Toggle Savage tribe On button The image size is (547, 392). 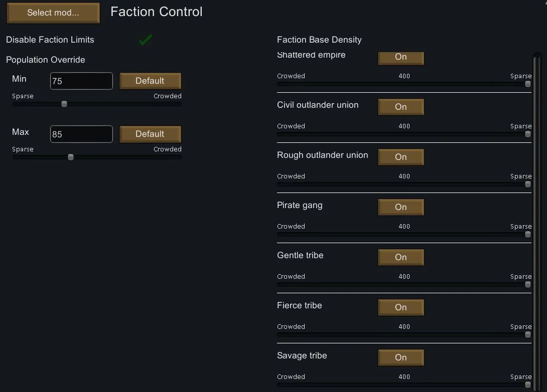pos(400,357)
